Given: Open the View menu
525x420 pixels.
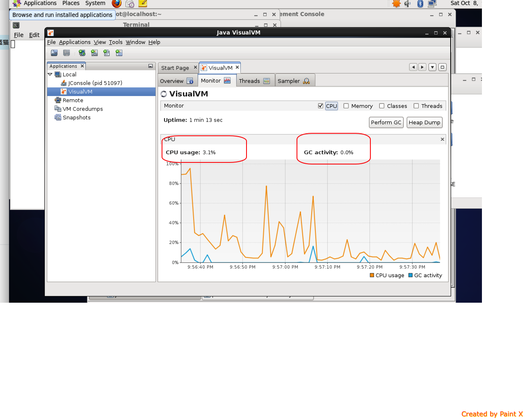Looking at the screenshot, I should point(100,42).
